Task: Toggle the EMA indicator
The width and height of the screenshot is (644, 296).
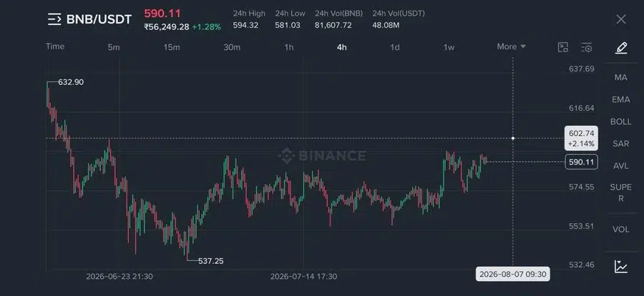Action: (621, 100)
